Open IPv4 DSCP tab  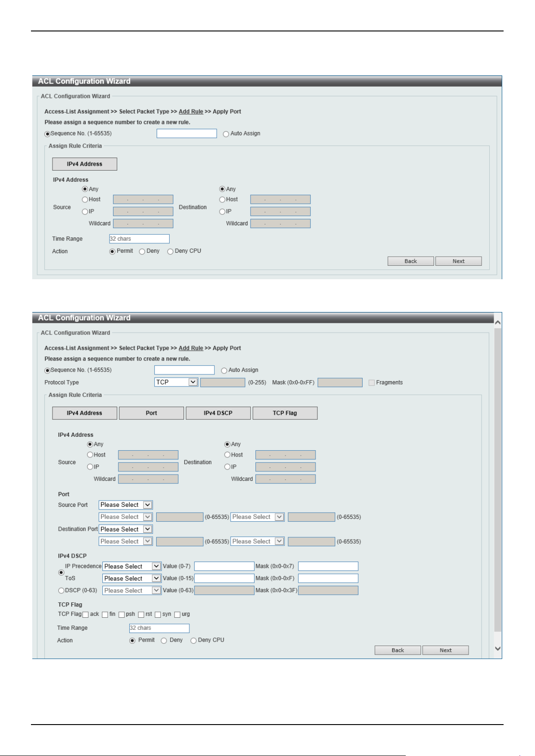click(x=218, y=413)
